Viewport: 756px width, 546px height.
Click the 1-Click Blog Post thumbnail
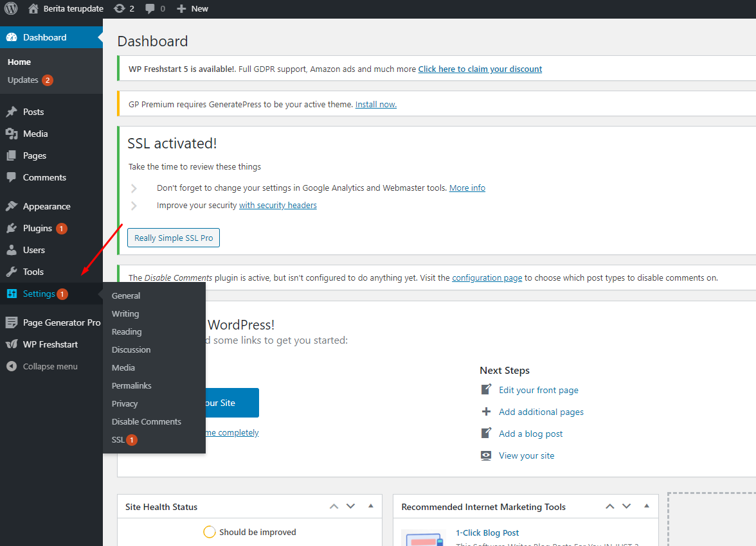tap(423, 538)
